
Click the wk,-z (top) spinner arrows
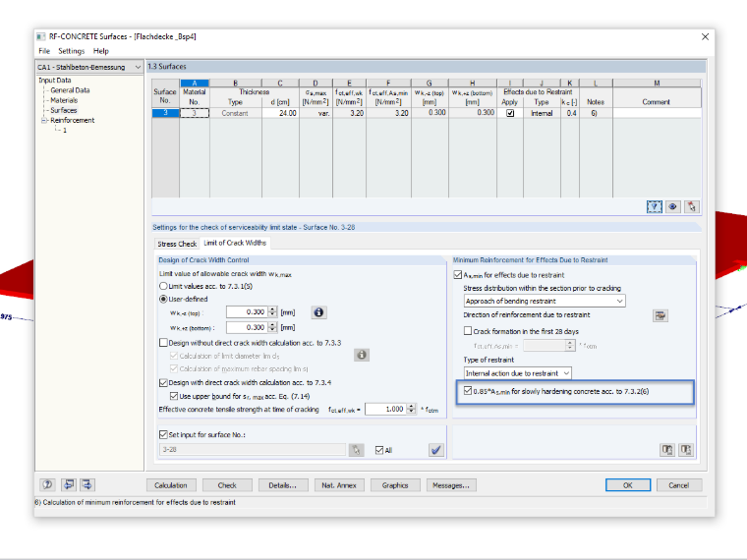click(x=272, y=311)
